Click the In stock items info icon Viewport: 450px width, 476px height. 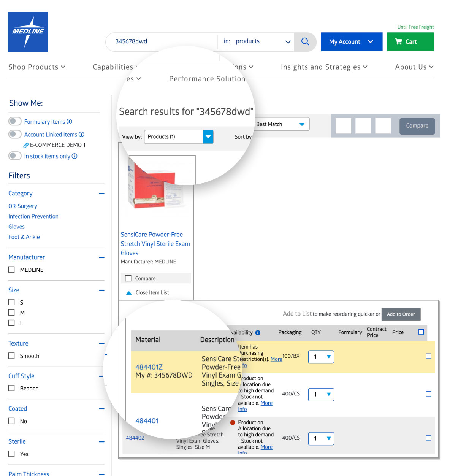[x=74, y=156]
